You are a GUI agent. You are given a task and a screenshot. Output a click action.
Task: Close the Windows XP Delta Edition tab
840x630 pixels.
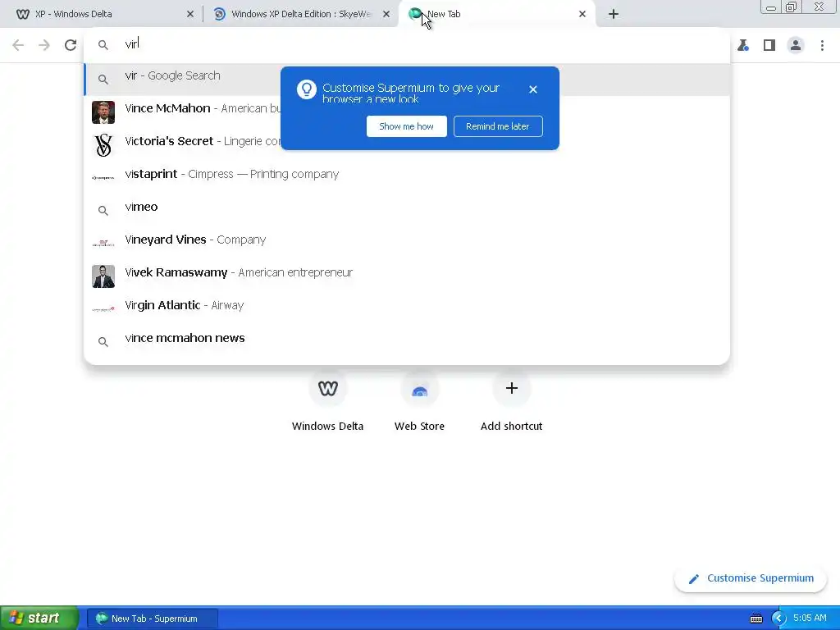[x=386, y=14]
